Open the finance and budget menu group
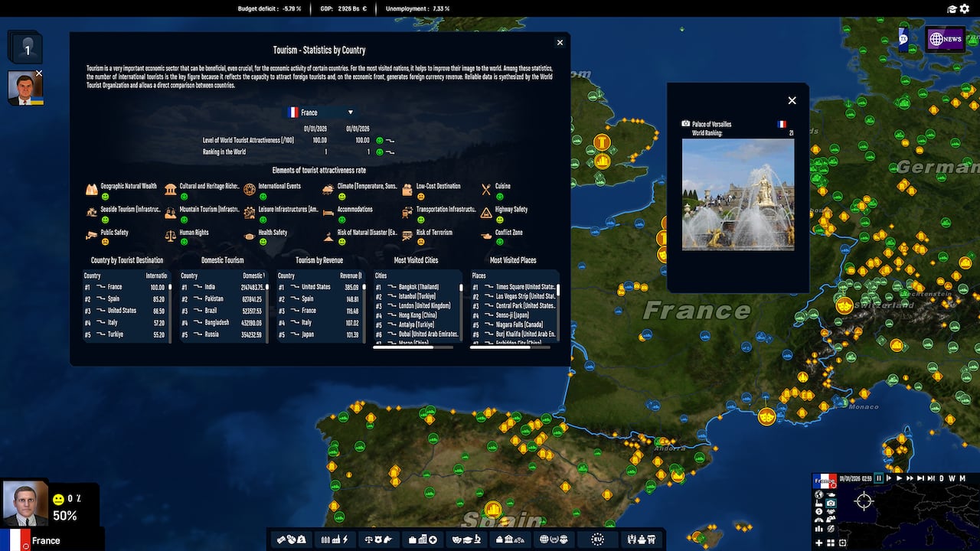Image resolution: width=980 pixels, height=551 pixels. pos(292,539)
